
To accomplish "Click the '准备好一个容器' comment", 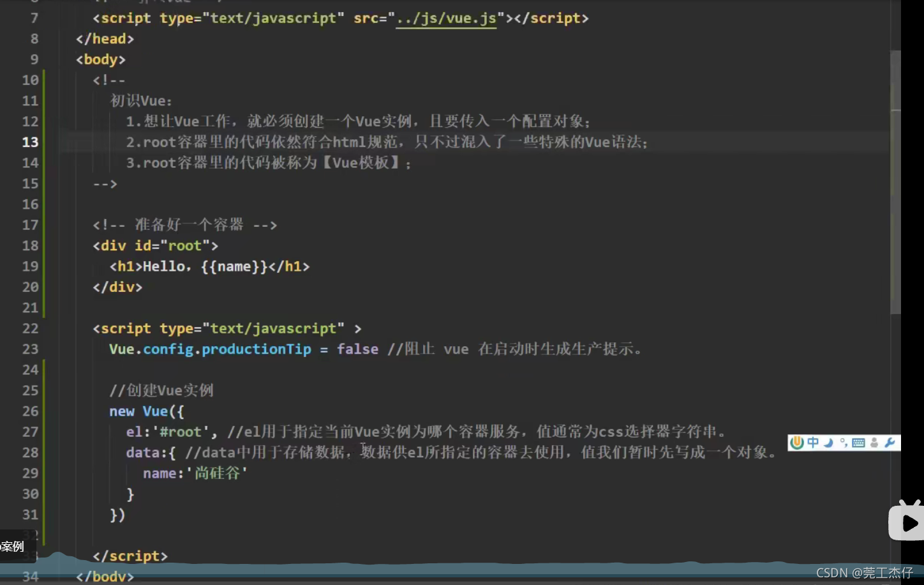I will (185, 225).
